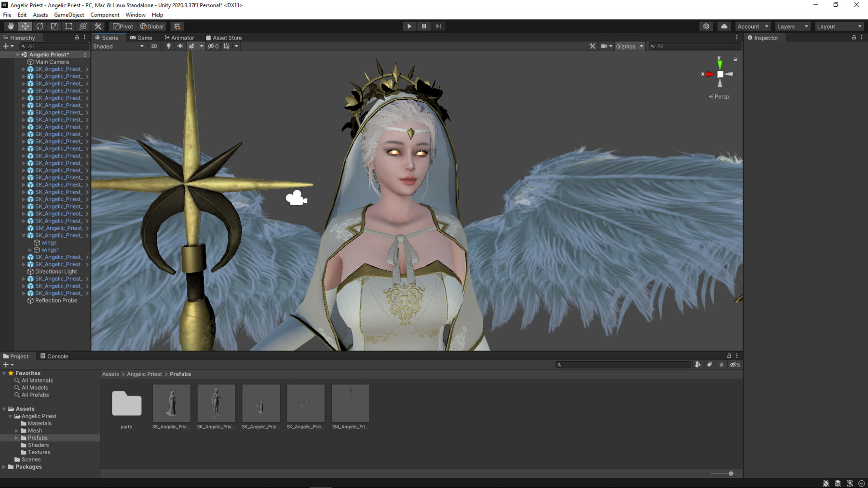The width and height of the screenshot is (868, 488).
Task: Open the GameObject menu
Action: [x=69, y=15]
